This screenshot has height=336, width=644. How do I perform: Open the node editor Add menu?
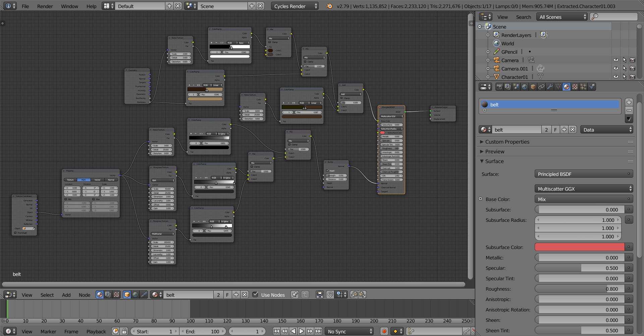click(66, 295)
